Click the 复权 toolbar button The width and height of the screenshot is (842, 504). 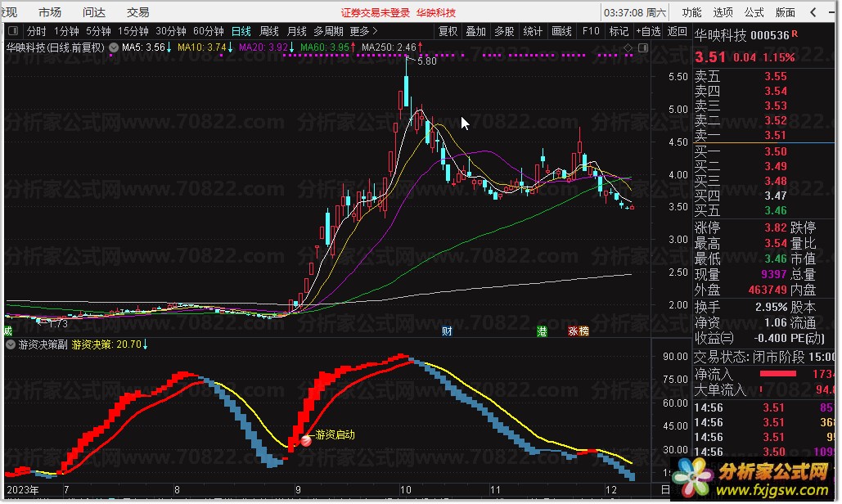[448, 31]
